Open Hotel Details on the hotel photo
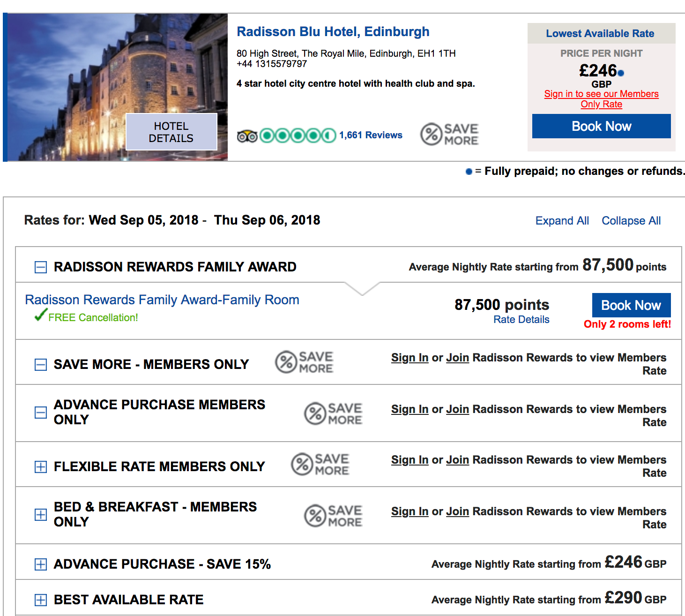This screenshot has height=616, width=685. point(171,132)
